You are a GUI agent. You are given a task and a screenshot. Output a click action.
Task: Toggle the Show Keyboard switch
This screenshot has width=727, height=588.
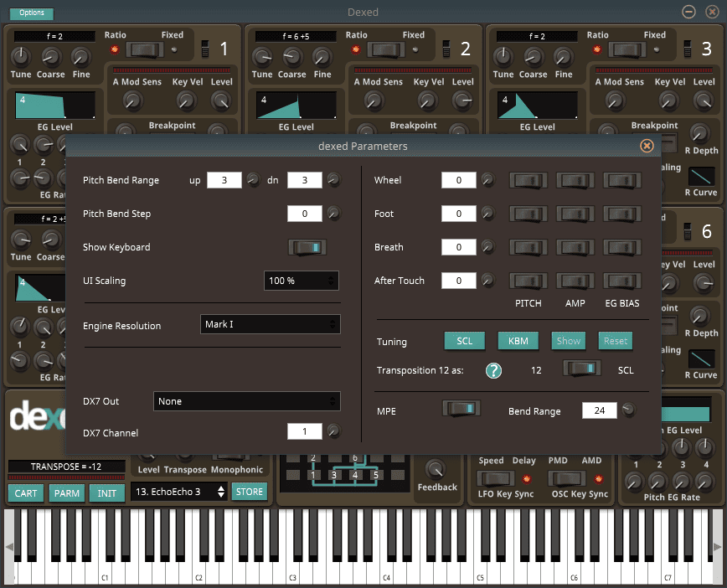tap(307, 247)
